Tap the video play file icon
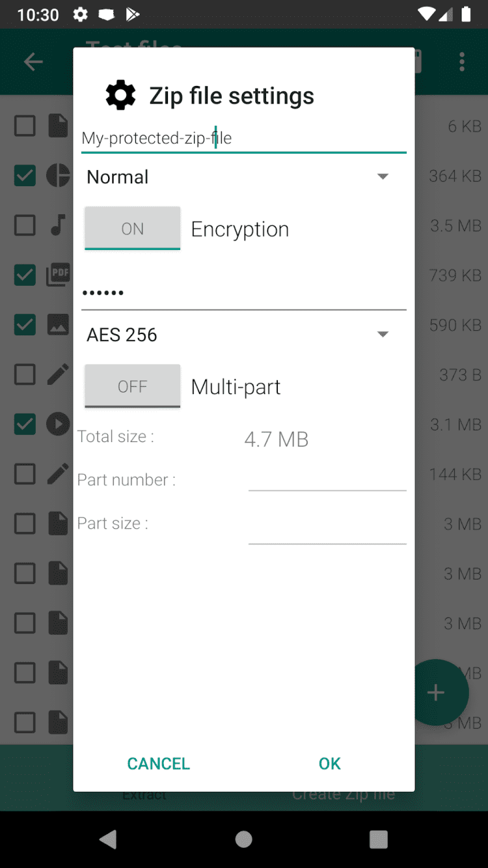The height and width of the screenshot is (868, 488). 58,425
